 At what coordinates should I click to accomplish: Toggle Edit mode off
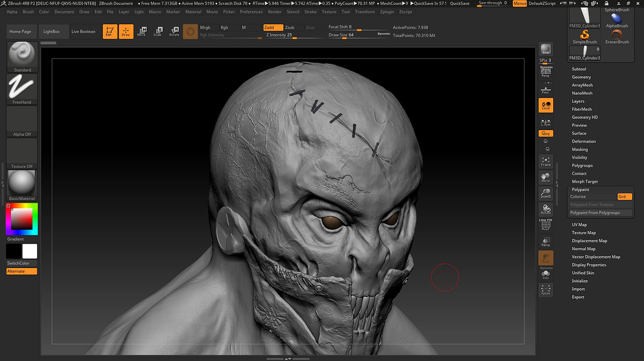(109, 32)
